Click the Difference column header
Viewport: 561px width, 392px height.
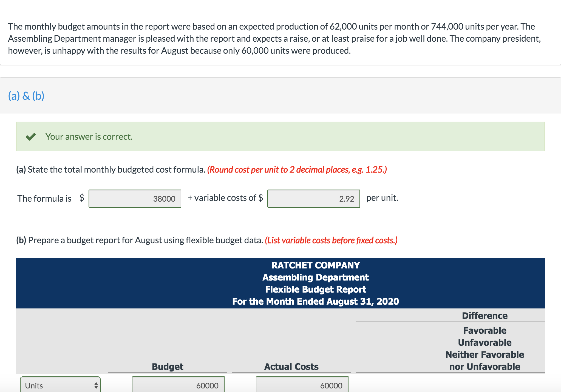[x=484, y=315]
